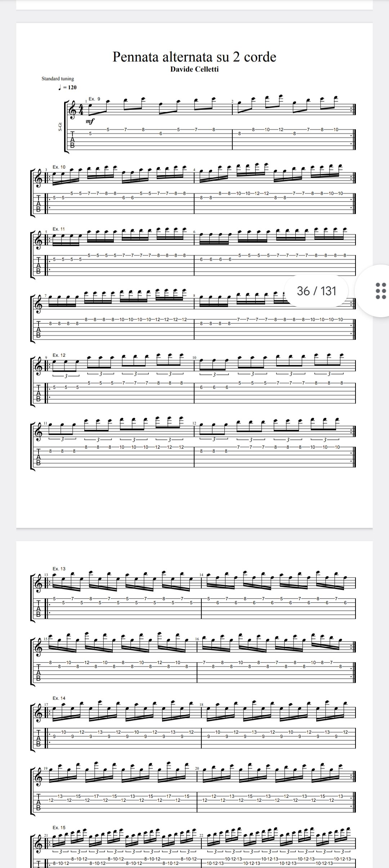Tap the Davide Celletti author name
Viewport: 389px width, 868px height.
click(x=194, y=69)
